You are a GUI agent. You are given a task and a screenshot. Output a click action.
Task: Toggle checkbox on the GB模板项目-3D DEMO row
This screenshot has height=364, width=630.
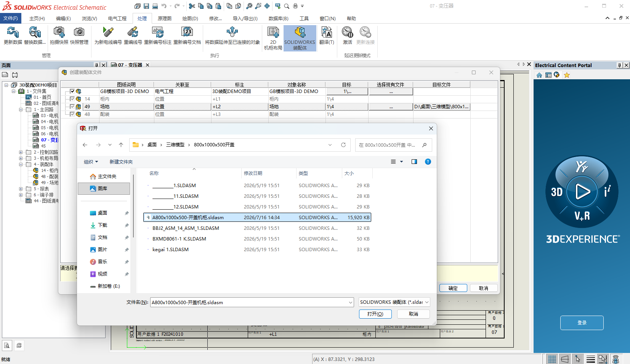coord(72,91)
